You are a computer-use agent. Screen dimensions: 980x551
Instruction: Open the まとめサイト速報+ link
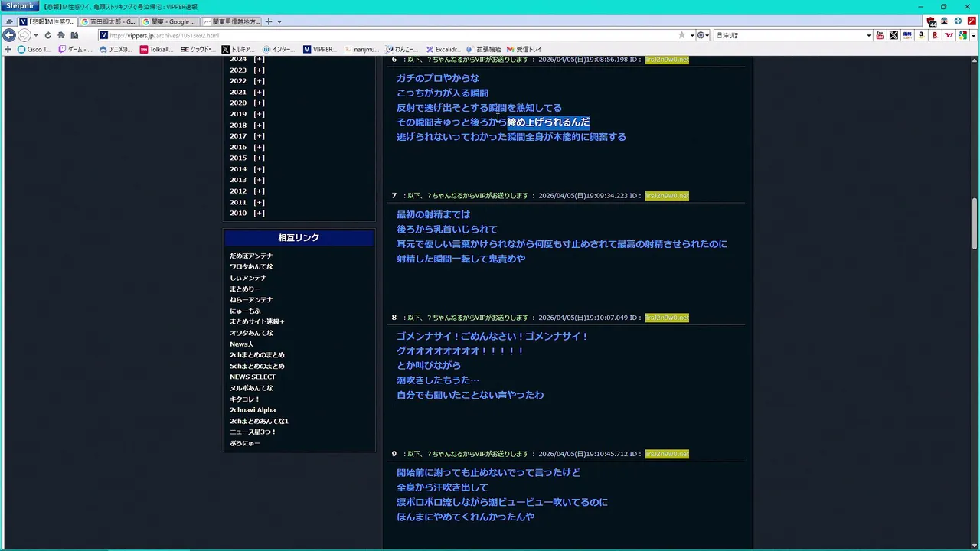click(x=257, y=321)
